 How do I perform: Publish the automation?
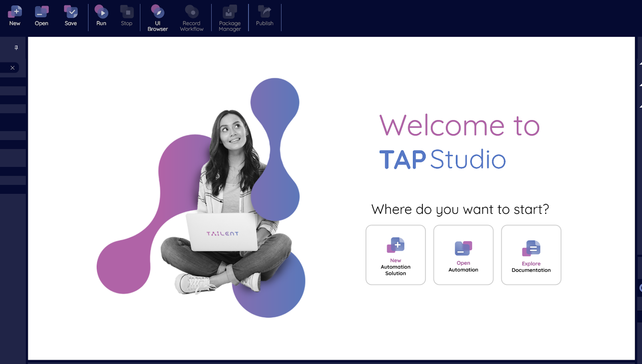pos(265,16)
